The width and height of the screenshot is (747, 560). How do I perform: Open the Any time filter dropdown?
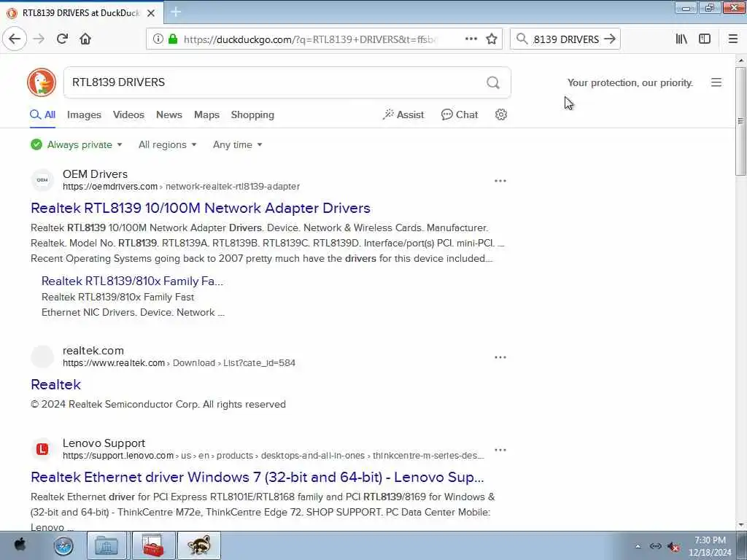pos(237,145)
